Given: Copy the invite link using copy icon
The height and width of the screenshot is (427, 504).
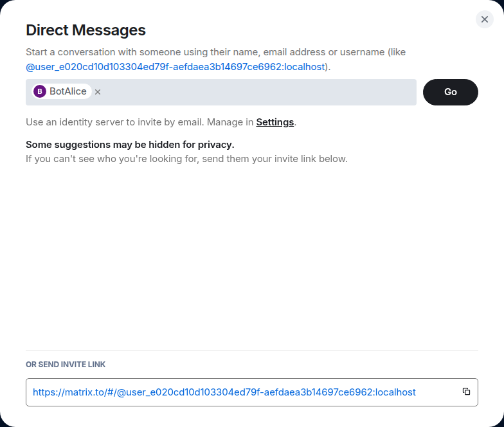Looking at the screenshot, I should [466, 392].
